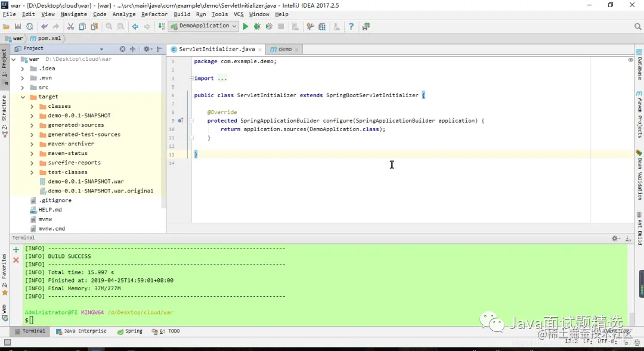
Task: Open Project Structure toolbar icon
Action: point(322,27)
